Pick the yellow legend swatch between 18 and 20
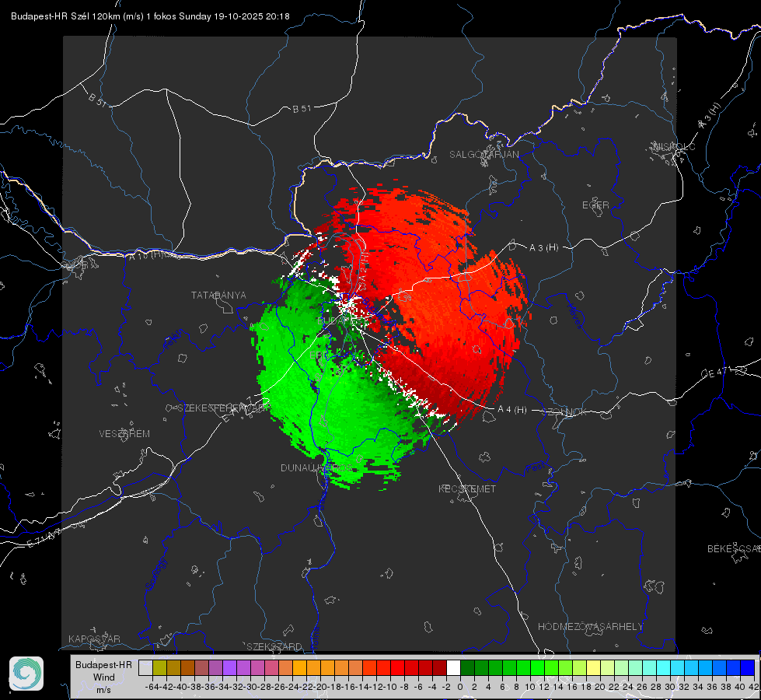 (x=593, y=668)
